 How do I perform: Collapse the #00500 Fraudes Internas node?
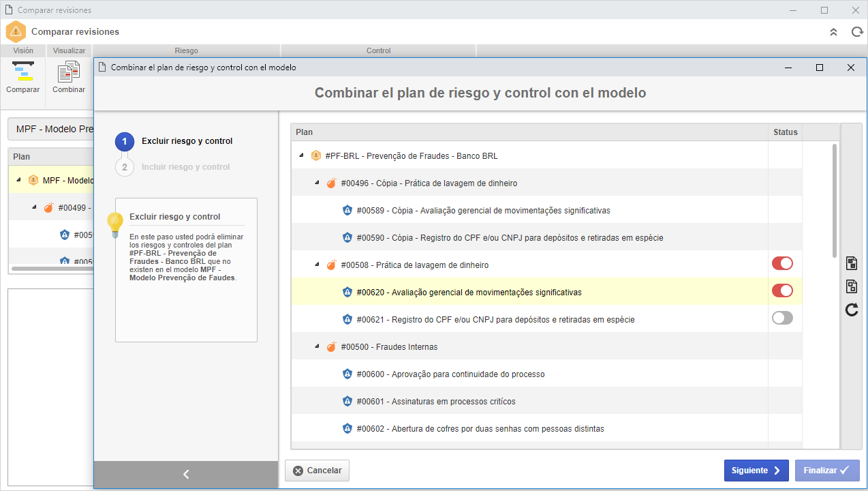coord(317,346)
